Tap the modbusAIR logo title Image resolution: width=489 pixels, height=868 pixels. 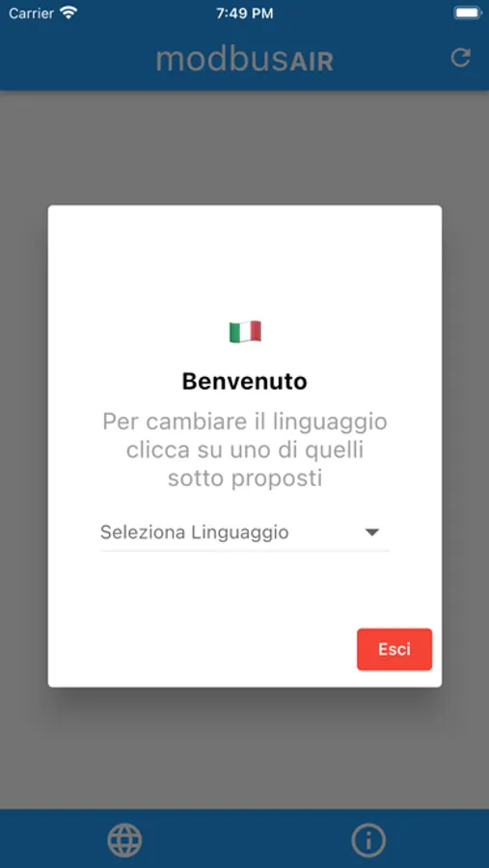245,59
